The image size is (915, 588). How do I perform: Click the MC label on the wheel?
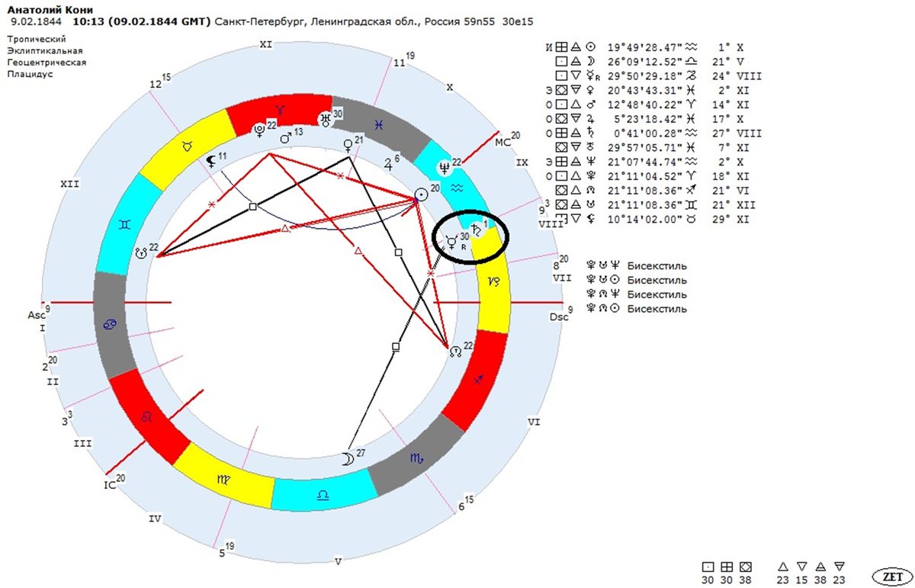click(x=502, y=141)
